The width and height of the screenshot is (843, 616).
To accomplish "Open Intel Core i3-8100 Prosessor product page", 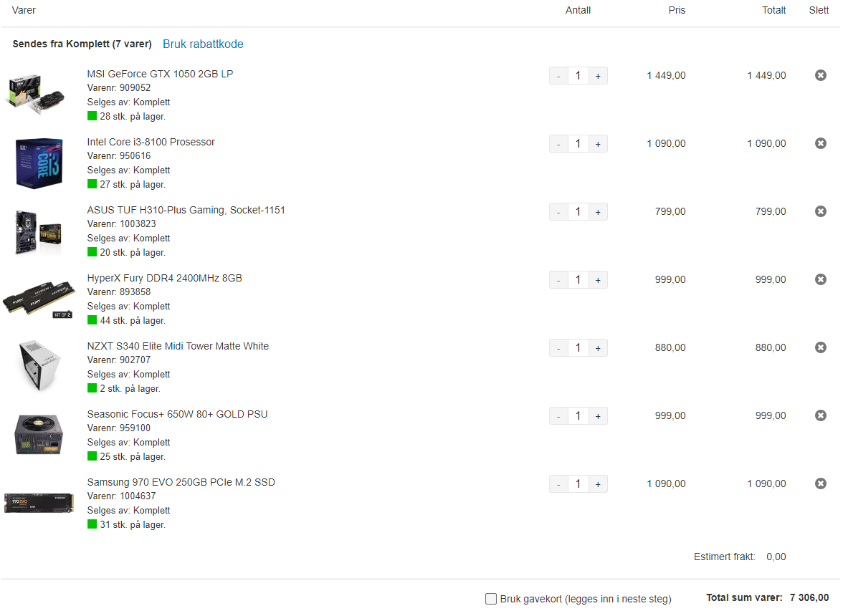I will (151, 142).
